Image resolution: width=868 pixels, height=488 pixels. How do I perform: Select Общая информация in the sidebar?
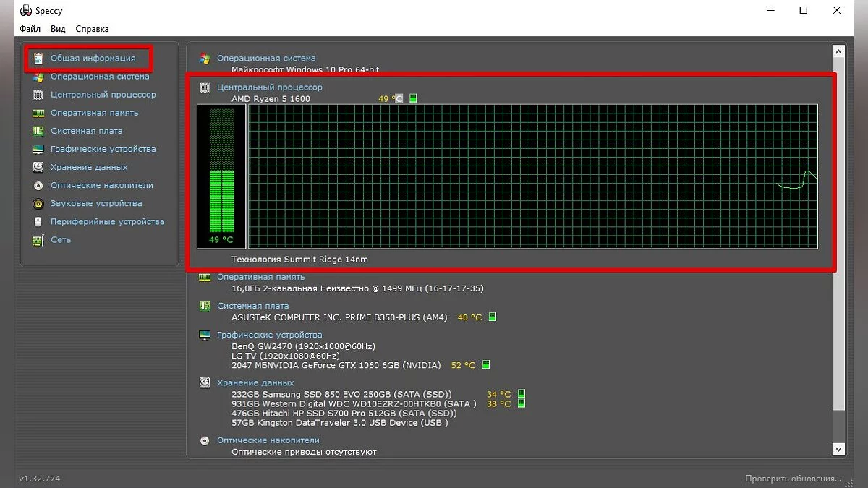point(93,58)
